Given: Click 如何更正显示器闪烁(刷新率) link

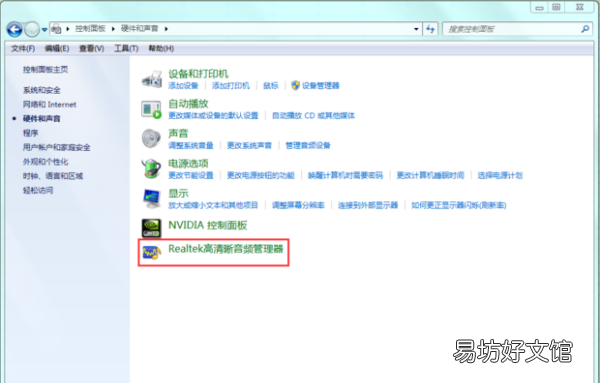Looking at the screenshot, I should pos(459,205).
